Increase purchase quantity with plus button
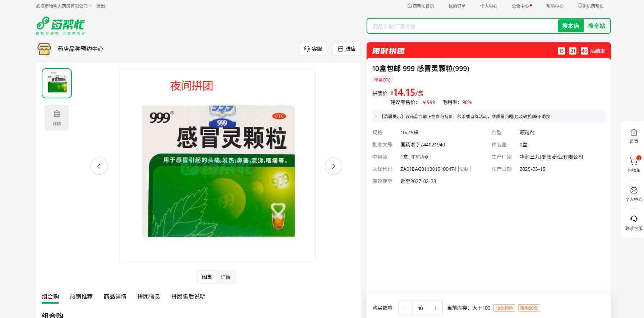 pyautogui.click(x=435, y=308)
